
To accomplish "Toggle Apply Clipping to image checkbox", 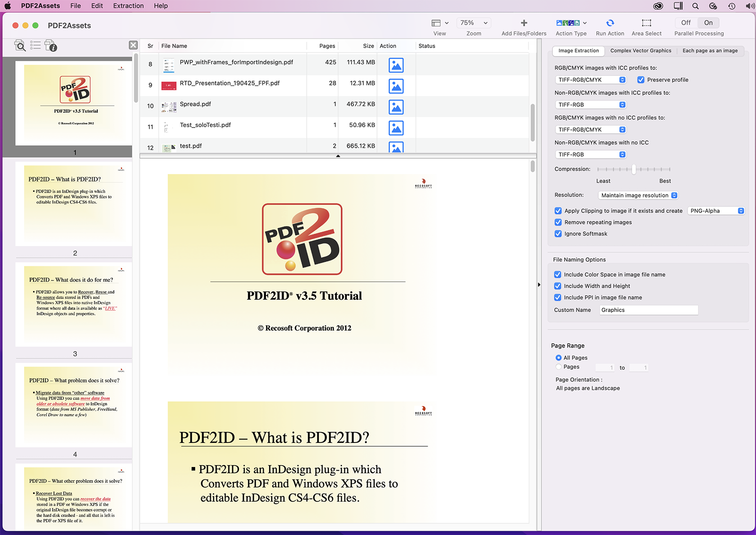I will click(558, 211).
